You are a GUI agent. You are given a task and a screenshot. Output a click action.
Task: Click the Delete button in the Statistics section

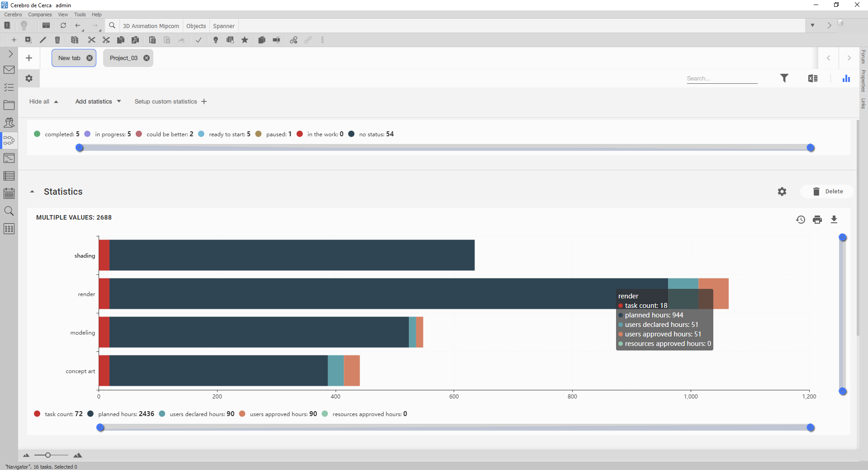827,192
